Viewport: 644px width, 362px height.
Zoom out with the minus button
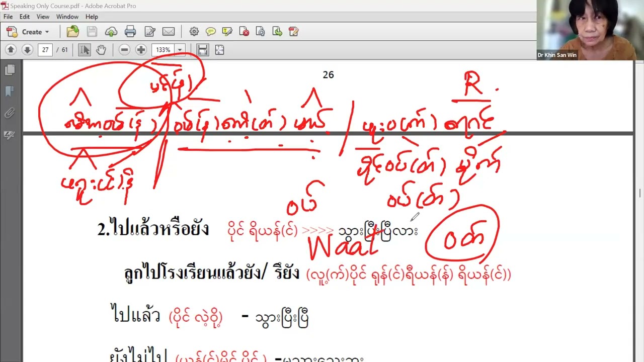(125, 50)
